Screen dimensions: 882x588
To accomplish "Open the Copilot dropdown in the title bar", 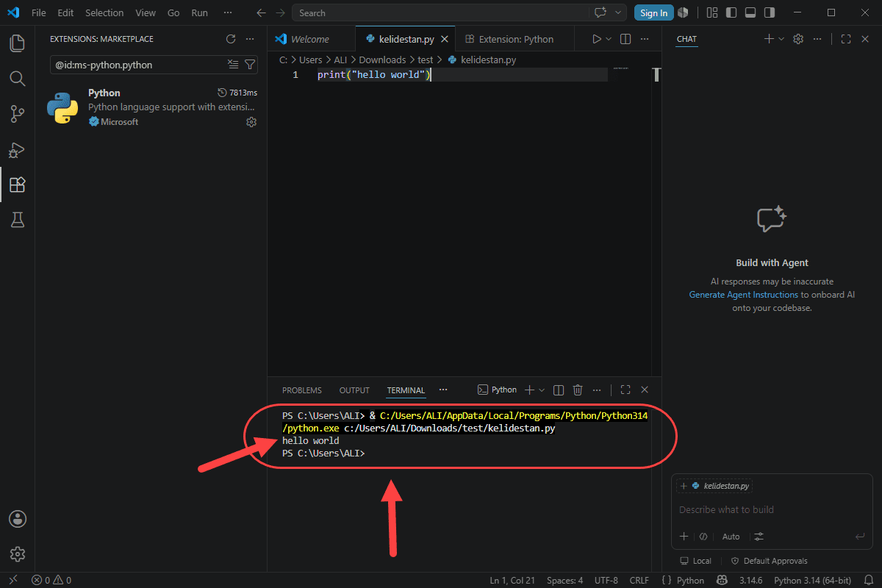I will (618, 12).
